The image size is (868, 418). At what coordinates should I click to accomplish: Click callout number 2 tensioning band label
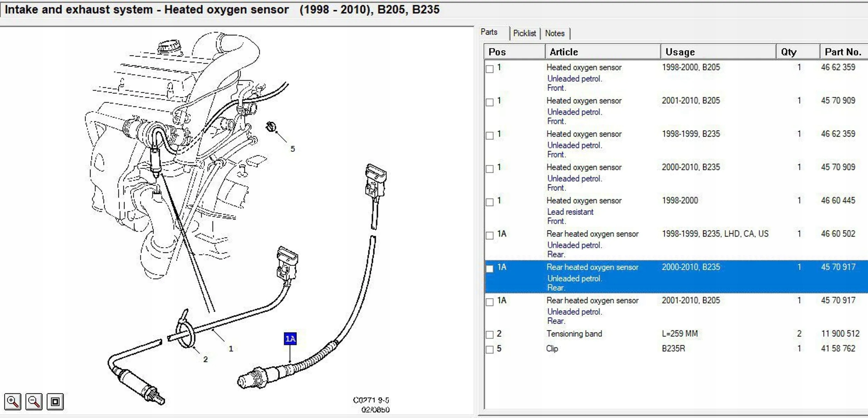(x=205, y=359)
